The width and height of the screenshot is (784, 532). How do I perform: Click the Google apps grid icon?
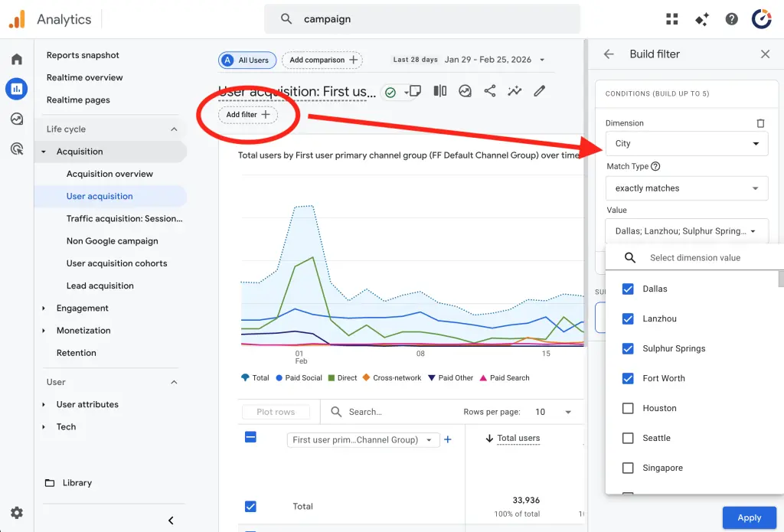tap(672, 19)
